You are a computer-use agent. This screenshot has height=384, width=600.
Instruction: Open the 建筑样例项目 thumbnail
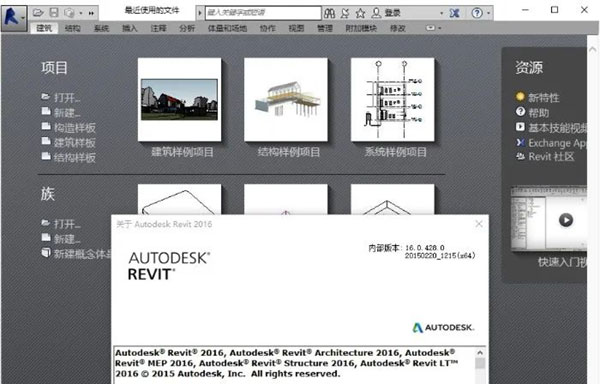[x=179, y=100]
